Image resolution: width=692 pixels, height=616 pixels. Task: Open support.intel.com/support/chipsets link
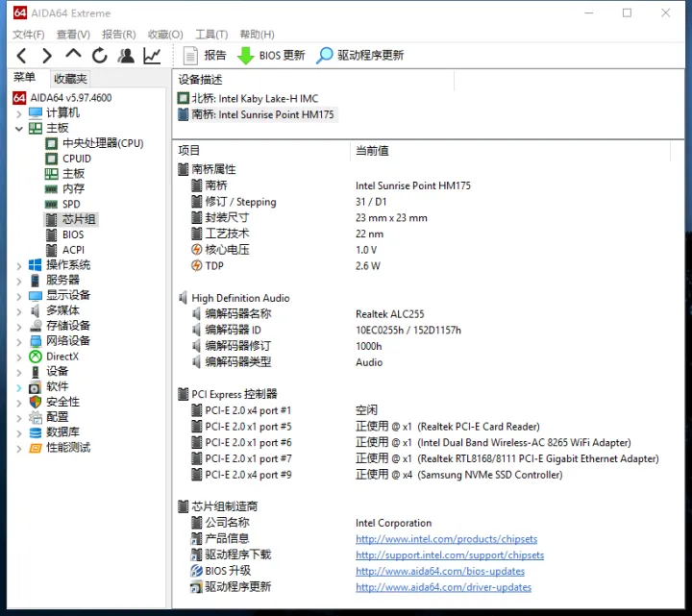[x=450, y=555]
